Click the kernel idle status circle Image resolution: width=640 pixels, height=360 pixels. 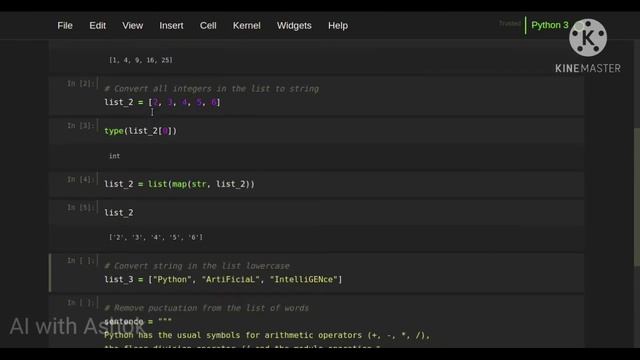[579, 27]
